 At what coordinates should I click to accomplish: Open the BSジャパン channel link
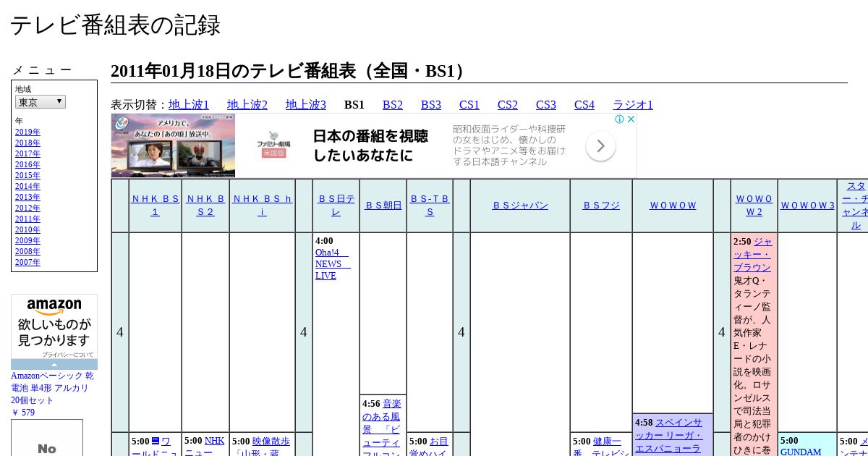[520, 206]
